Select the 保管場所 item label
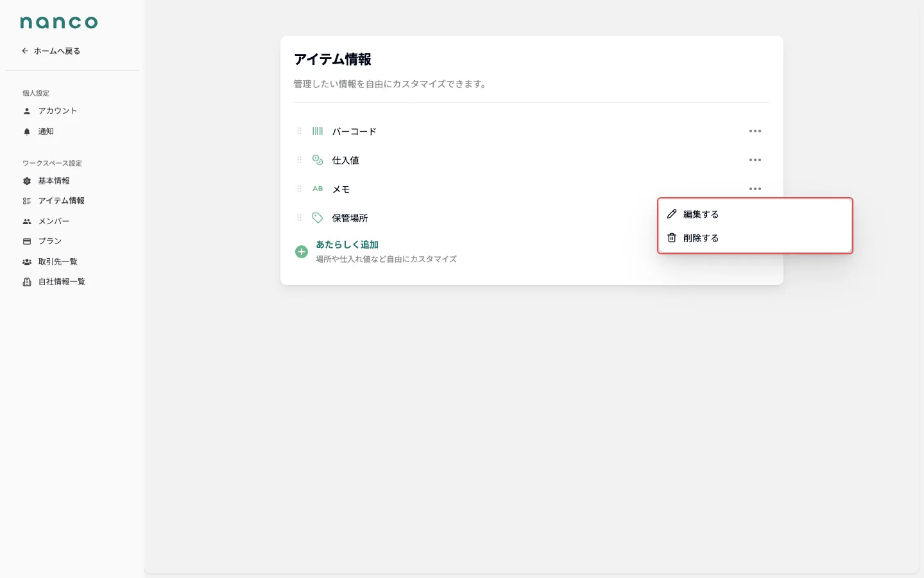This screenshot has height=578, width=924. 350,218
